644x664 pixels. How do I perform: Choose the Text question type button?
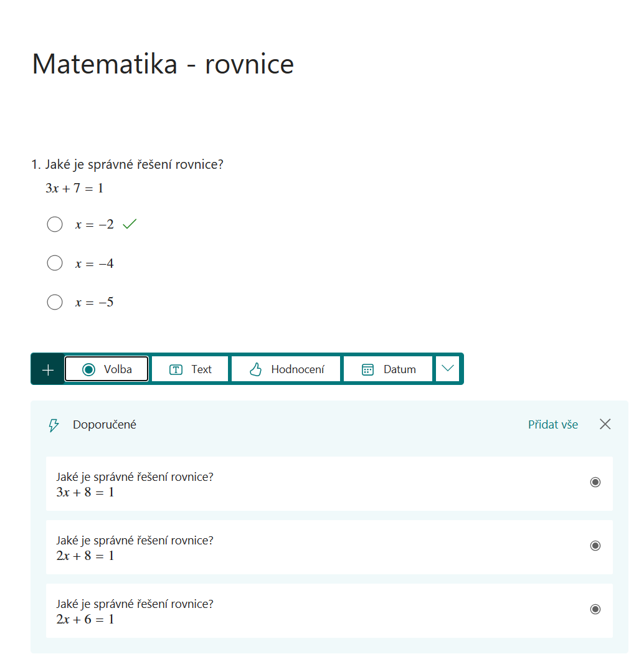190,369
